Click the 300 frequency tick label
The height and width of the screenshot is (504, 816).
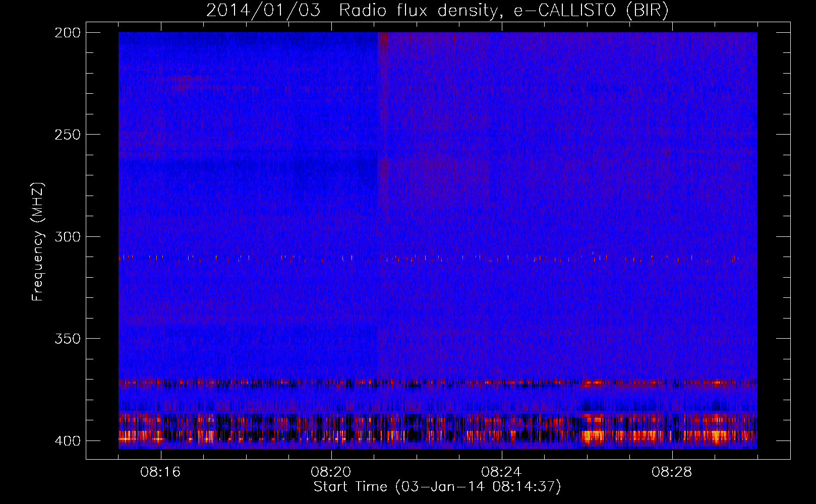click(68, 236)
